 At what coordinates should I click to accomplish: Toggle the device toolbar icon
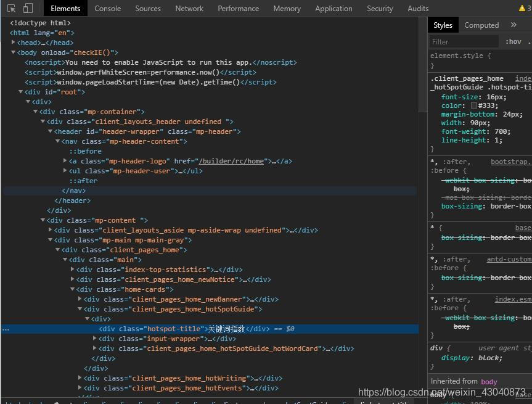(28, 8)
